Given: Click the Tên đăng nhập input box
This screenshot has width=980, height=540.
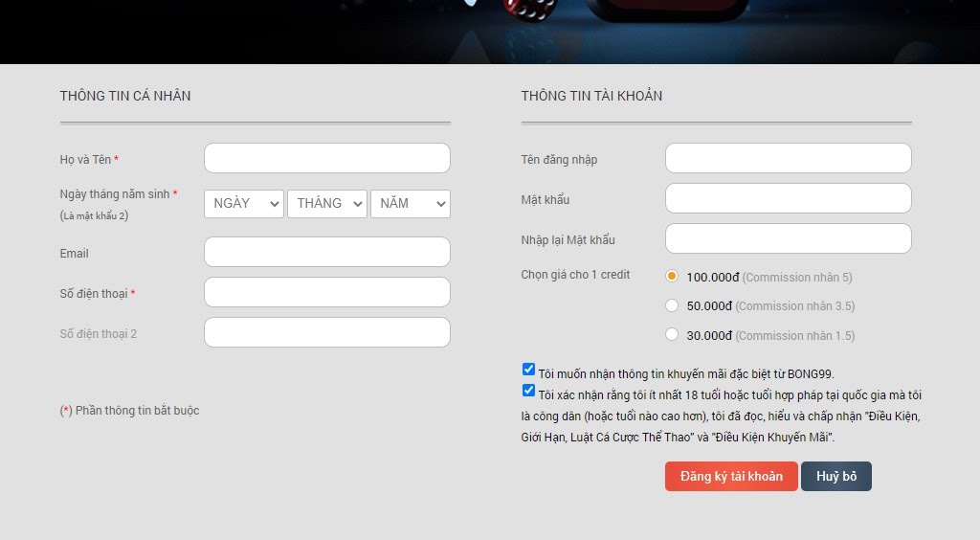Looking at the screenshot, I should pos(788,158).
